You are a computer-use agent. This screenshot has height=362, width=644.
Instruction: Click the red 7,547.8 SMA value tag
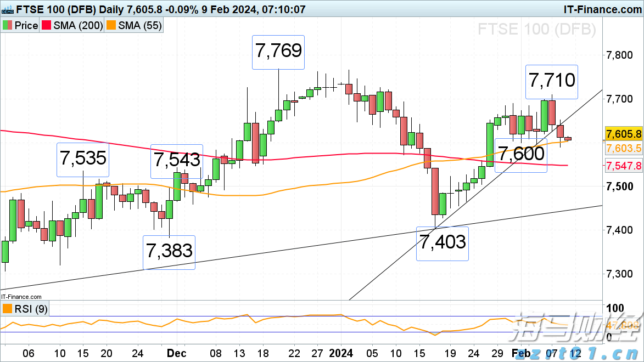(624, 165)
